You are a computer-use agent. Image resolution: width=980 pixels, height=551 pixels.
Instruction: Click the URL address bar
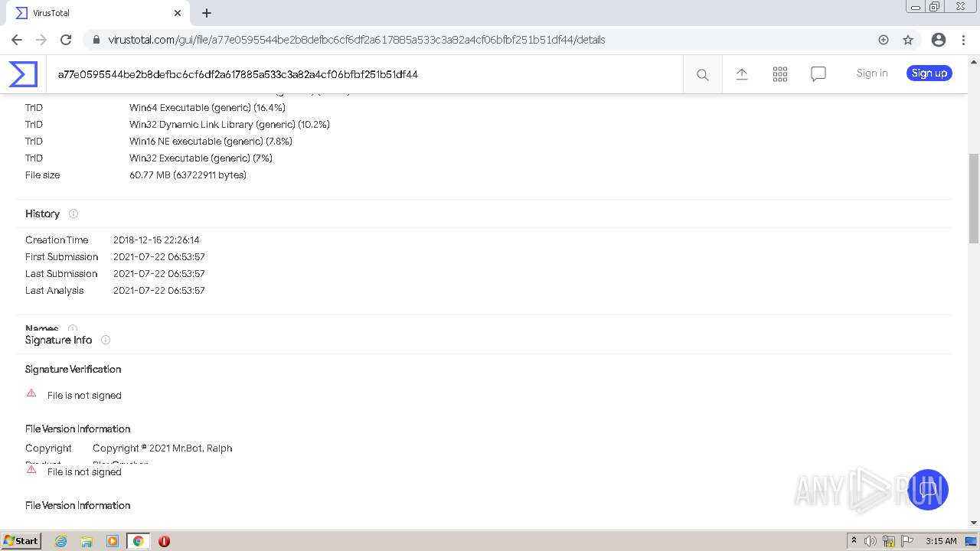[490, 40]
